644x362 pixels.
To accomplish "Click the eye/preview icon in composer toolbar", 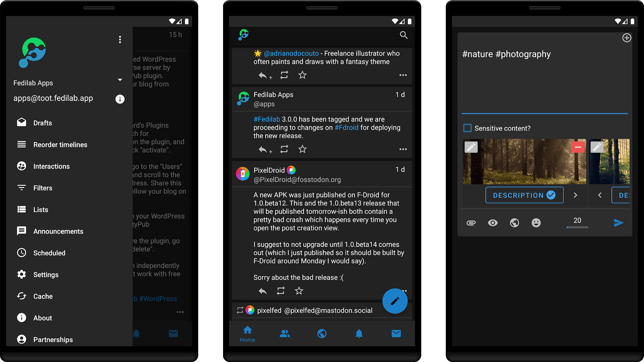I will [493, 222].
